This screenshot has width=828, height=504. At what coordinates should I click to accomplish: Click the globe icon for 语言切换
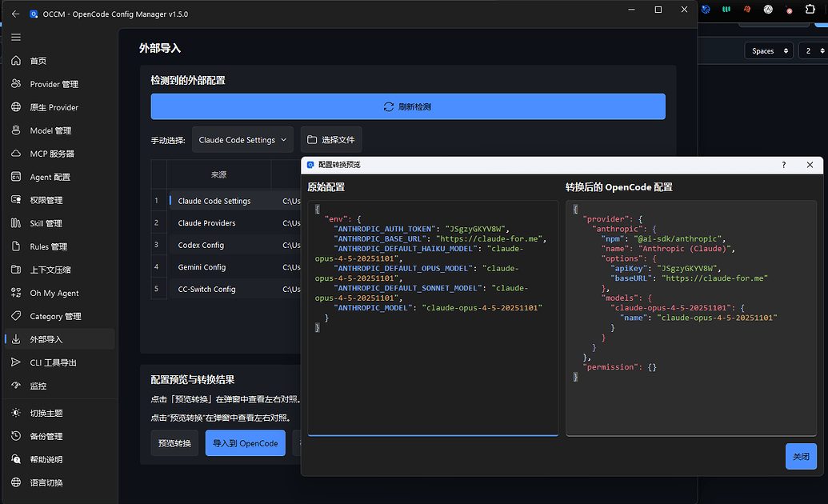(x=16, y=483)
